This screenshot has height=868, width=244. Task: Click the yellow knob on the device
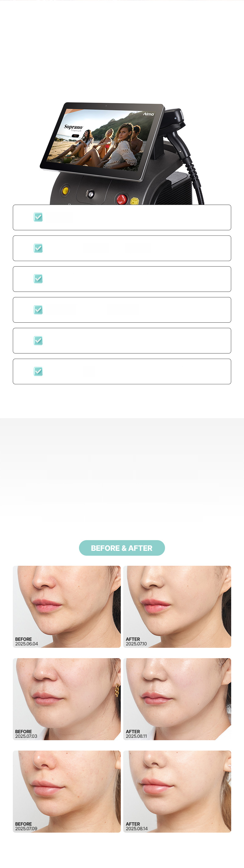click(x=65, y=190)
